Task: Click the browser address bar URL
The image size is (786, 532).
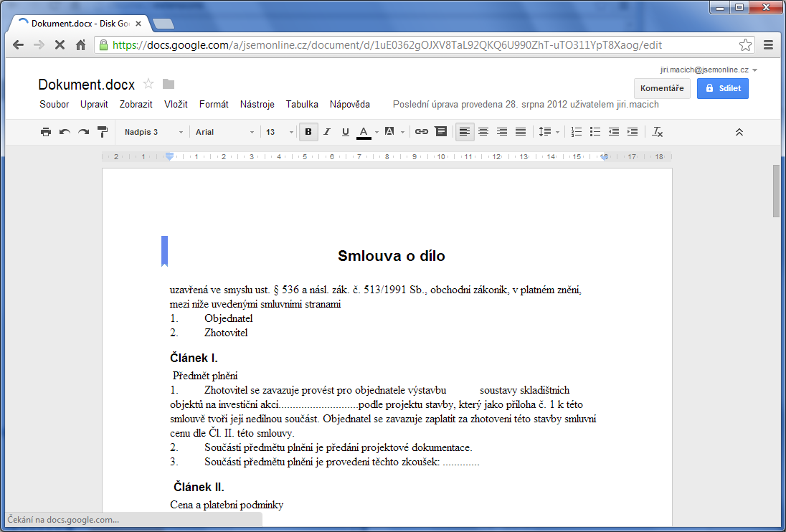Action: [387, 45]
